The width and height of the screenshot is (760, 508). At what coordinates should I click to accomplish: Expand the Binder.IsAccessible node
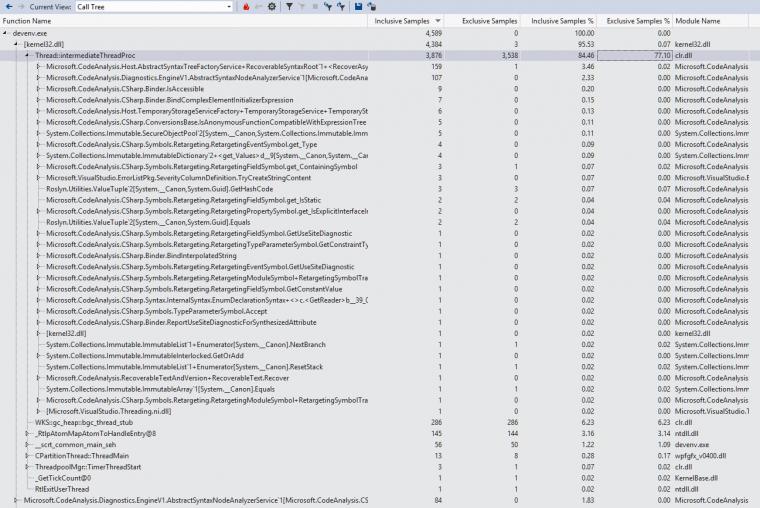click(x=38, y=89)
